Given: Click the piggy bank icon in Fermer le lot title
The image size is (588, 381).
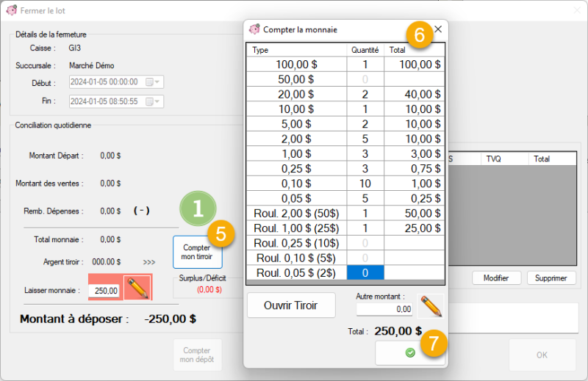Looking at the screenshot, I should pyautogui.click(x=12, y=10).
